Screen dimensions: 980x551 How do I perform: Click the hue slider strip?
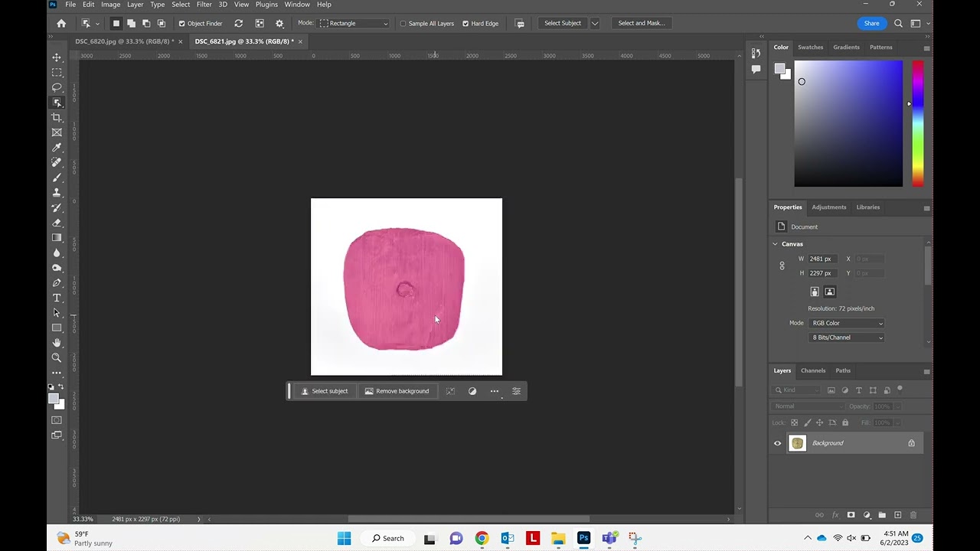917,123
